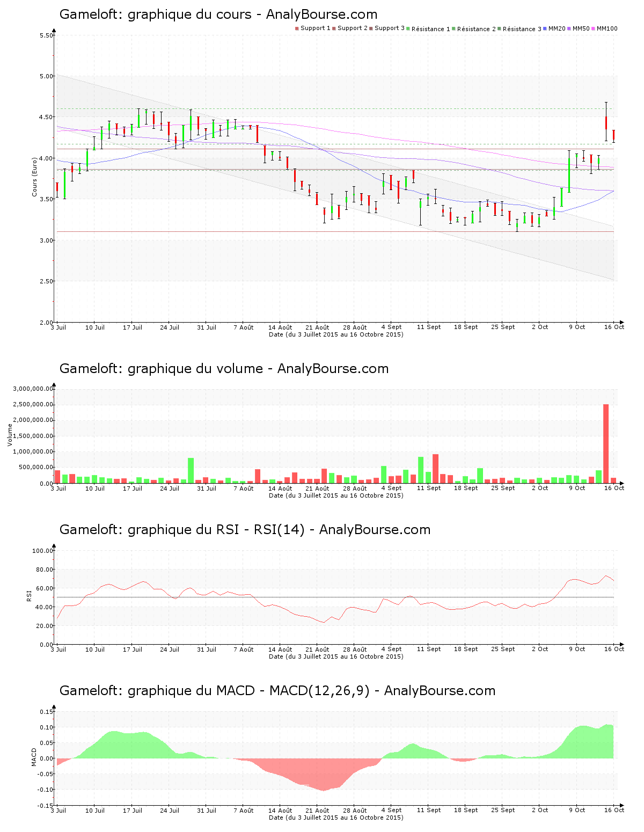
Task: Click the date range caption under the volume chart
Action: pyautogui.click(x=336, y=495)
